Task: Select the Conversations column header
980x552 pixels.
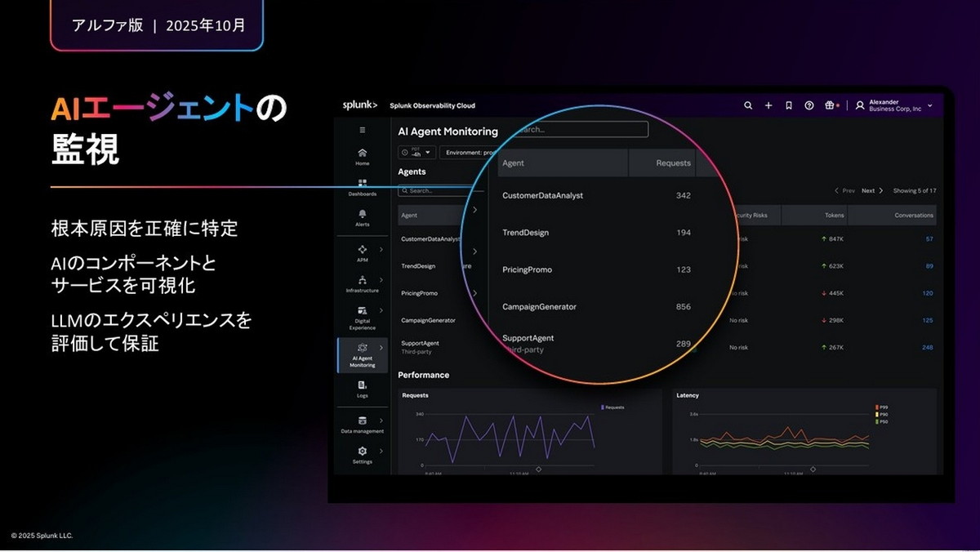Action: tap(914, 216)
